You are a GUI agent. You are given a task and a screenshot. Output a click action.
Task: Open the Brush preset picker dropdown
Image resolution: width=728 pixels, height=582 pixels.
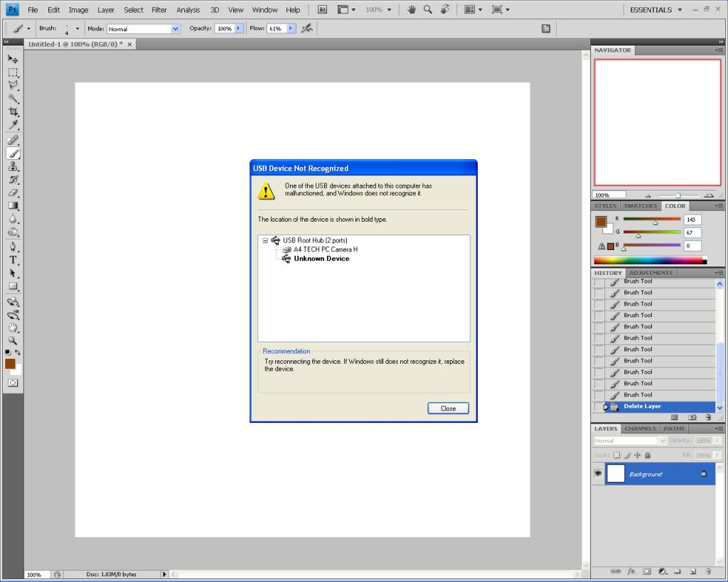pos(77,28)
